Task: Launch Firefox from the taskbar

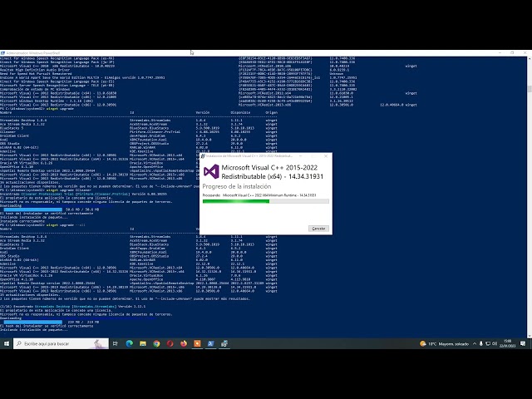Action: pos(184,343)
